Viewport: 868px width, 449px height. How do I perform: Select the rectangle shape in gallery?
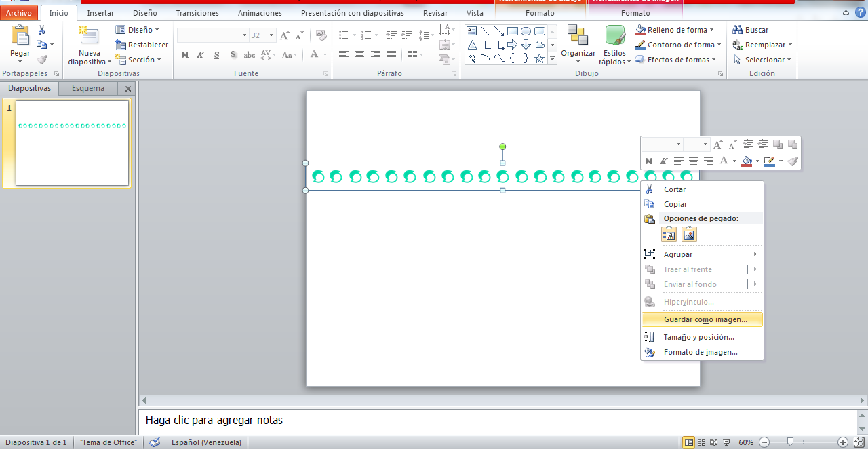[x=512, y=31]
